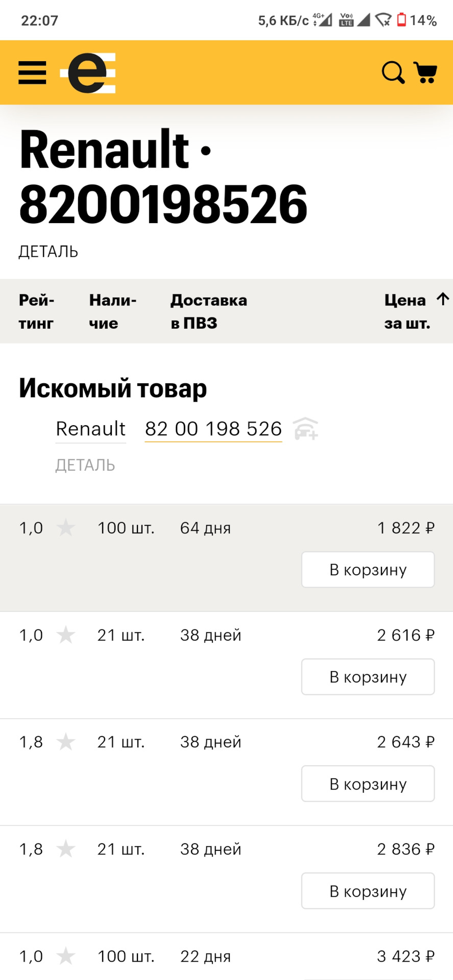Tap rating star of 2 643 ₽ offer

coord(65,742)
